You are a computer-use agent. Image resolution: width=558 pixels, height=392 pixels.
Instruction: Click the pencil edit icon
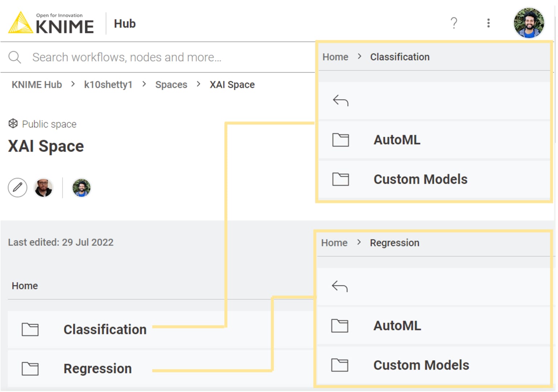[x=17, y=187]
